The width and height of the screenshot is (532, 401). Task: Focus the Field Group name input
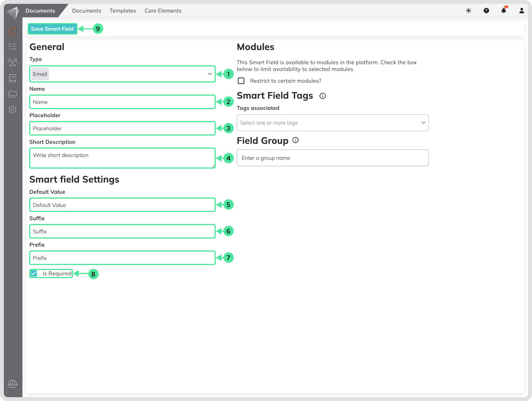coord(332,158)
